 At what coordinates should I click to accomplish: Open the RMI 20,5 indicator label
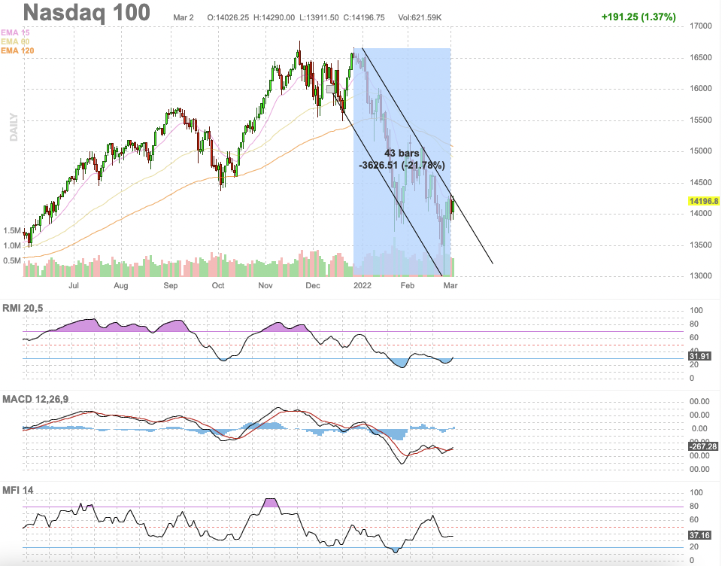[x=23, y=308]
